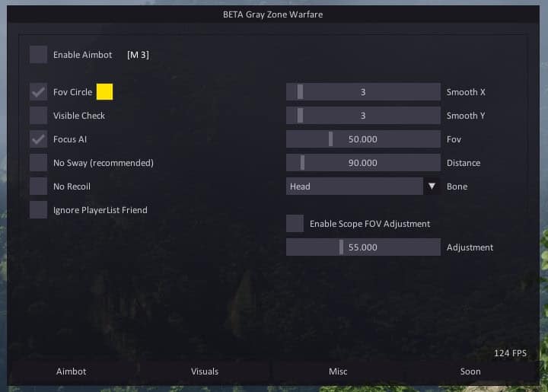The image size is (548, 392).
Task: Click the Fov slider showing 50.000
Action: click(363, 139)
